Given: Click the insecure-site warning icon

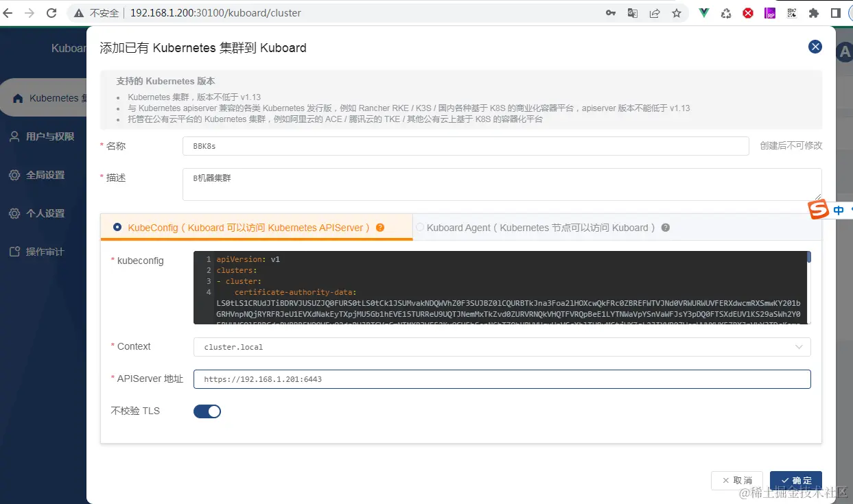Looking at the screenshot, I should click(80, 13).
